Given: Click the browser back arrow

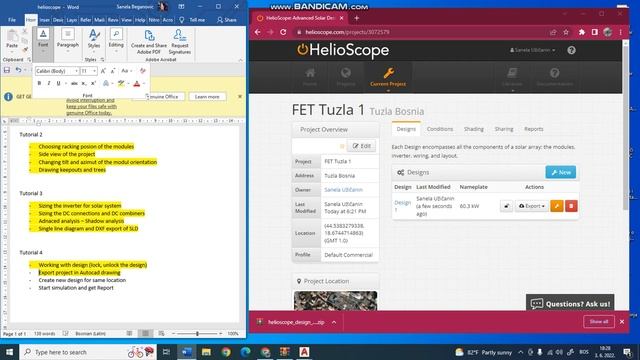Looking at the screenshot, I should pyautogui.click(x=258, y=32).
